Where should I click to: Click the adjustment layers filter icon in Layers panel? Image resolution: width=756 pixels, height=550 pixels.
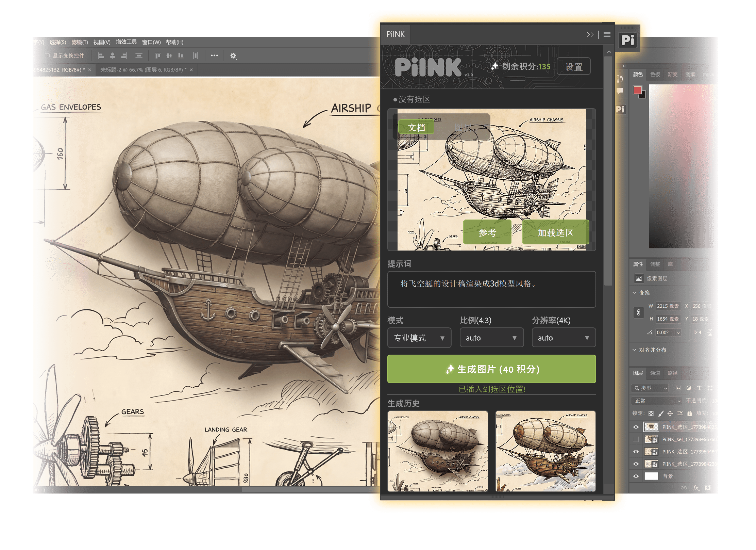pos(689,388)
